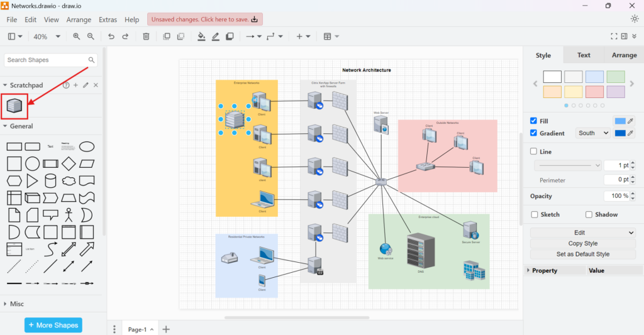Viewport: 644px width, 335px height.
Task: Click the Redo arrow in toolbar
Action: click(x=125, y=36)
